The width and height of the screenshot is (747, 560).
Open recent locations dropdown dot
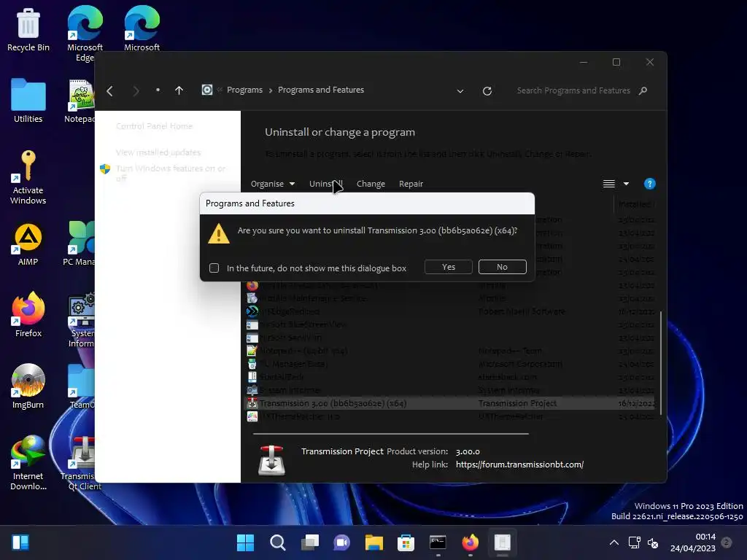tap(158, 90)
